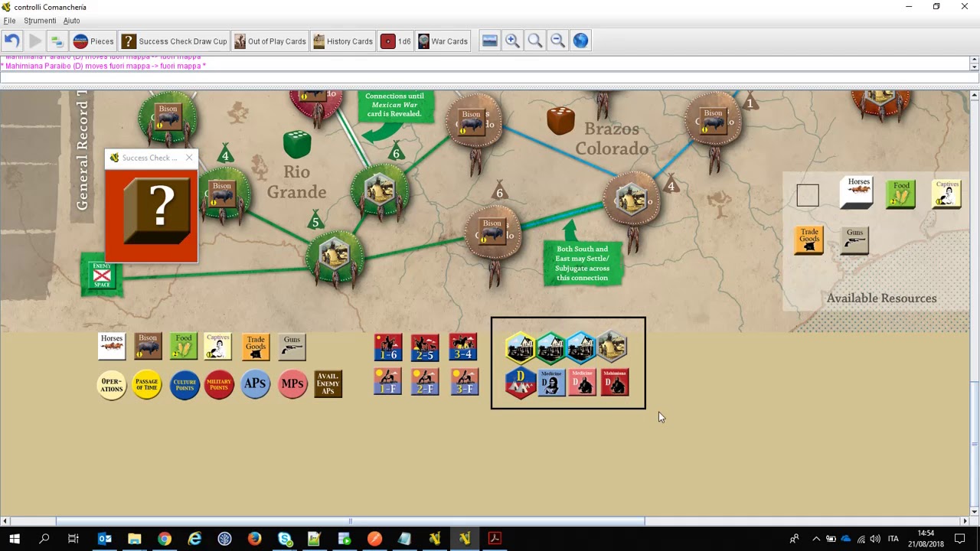Click the green die on the map

coord(297,145)
